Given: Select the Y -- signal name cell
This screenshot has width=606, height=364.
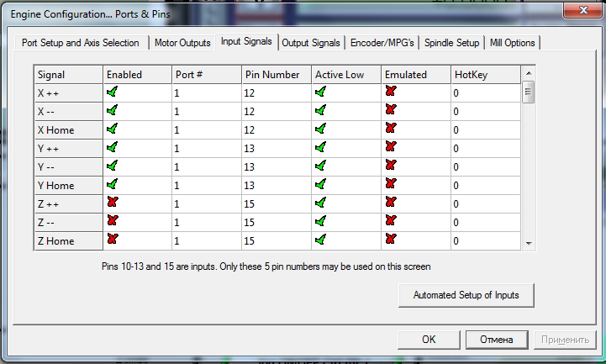Looking at the screenshot, I should pyautogui.click(x=68, y=167).
